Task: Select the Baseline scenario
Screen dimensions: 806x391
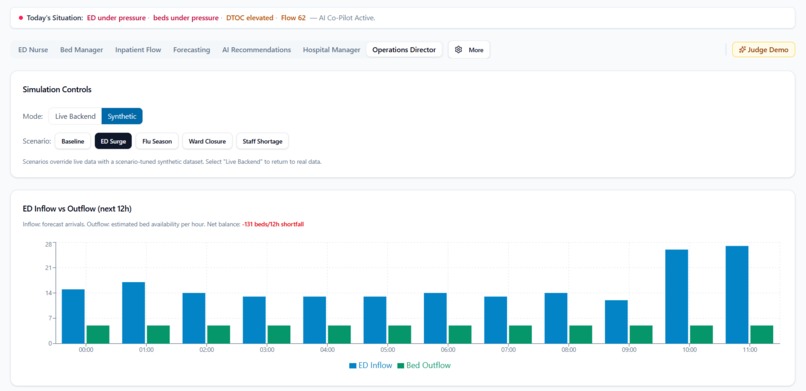Action: point(72,141)
